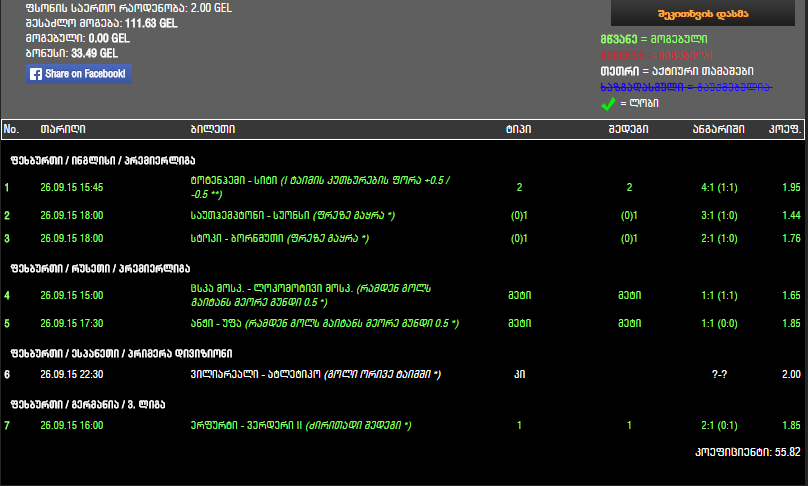Screen dimensions: 808x486
Task: Click the ფეხბურთი / გერმანია / 3. ლიგა heading
Action: pos(88,405)
